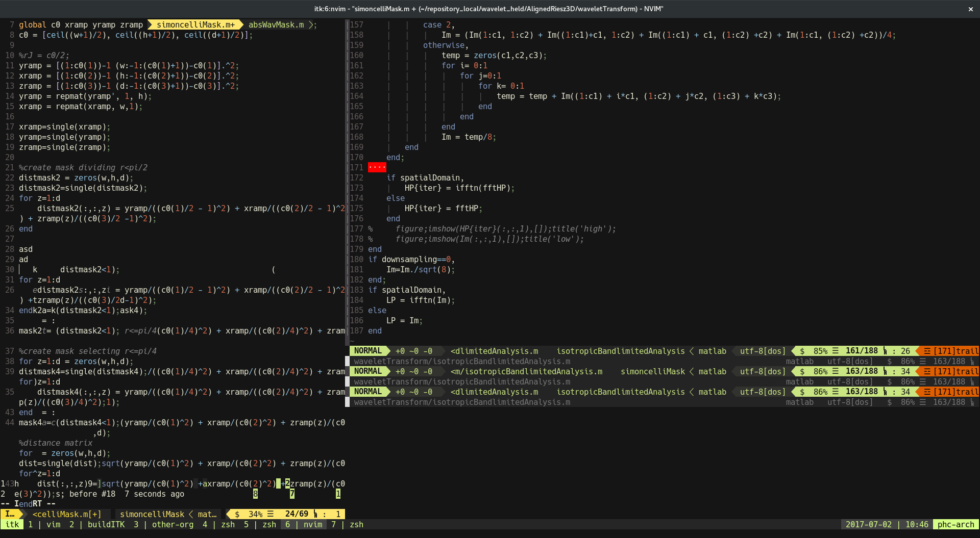
Task: Click 'if downsampling==0,' on line 180
Action: coord(411,259)
